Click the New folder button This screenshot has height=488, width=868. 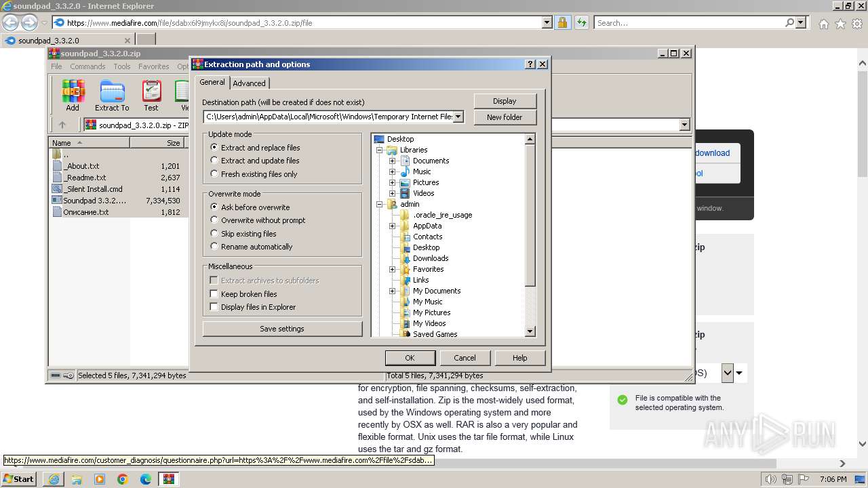pyautogui.click(x=505, y=117)
